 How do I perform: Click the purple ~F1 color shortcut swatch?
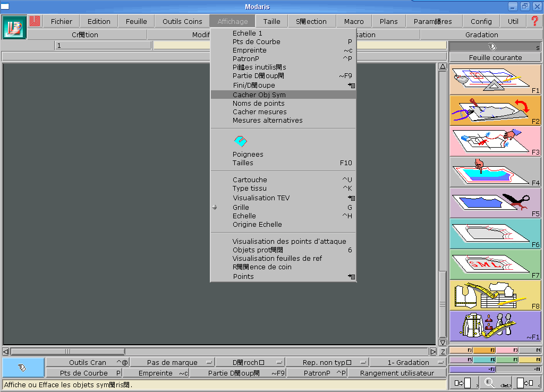point(473,369)
